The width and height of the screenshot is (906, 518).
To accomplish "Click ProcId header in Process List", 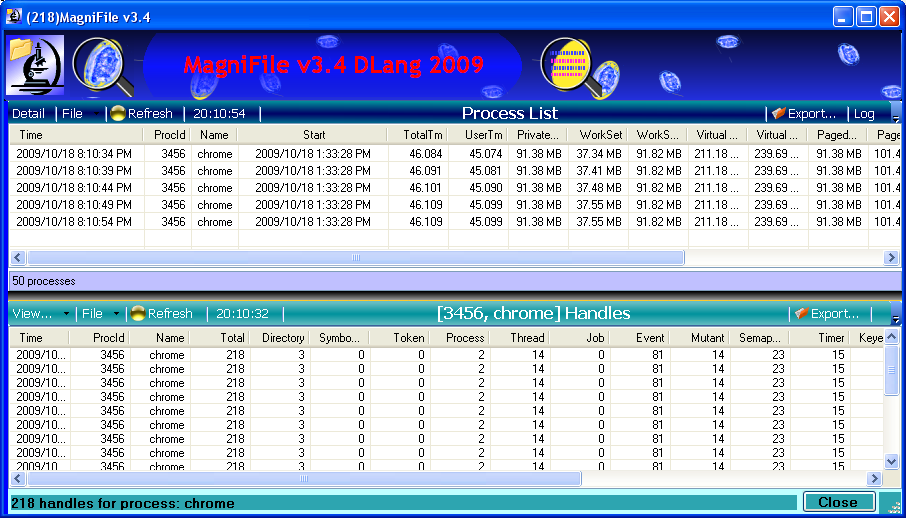I will (168, 135).
